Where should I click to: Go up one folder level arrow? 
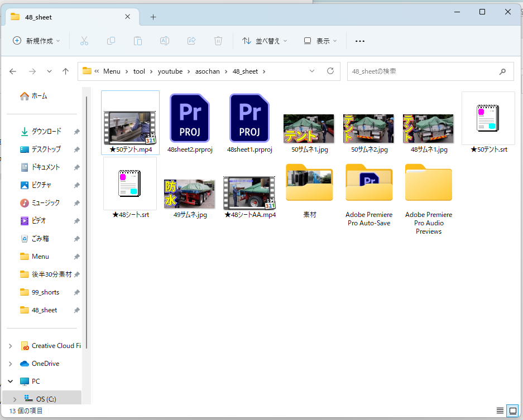pyautogui.click(x=66, y=71)
